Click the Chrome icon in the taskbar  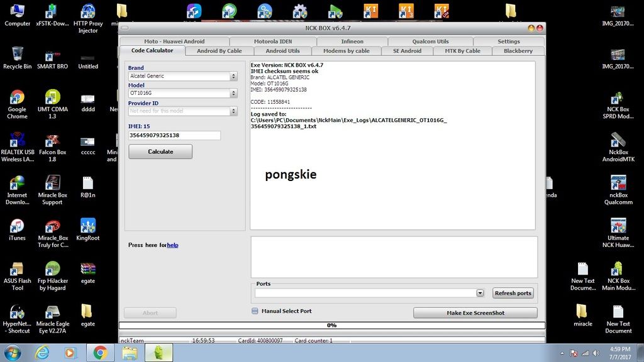99,353
